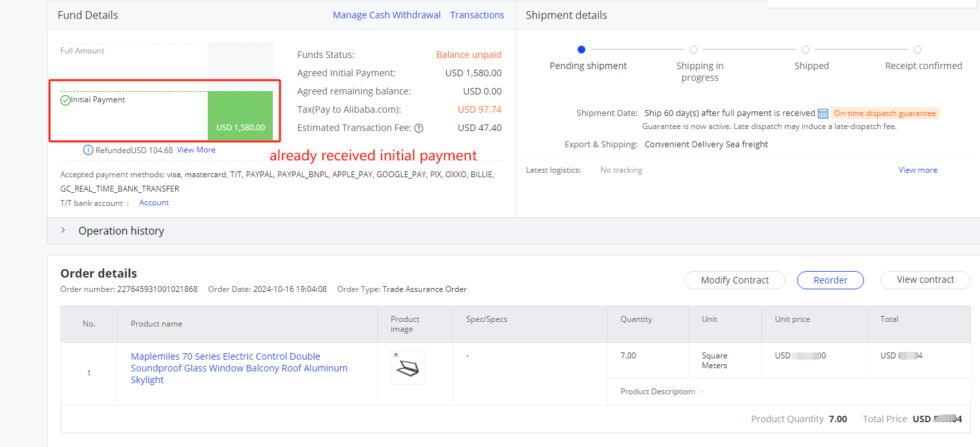Click the skylight product thumbnail image
980x447 pixels.
[408, 368]
